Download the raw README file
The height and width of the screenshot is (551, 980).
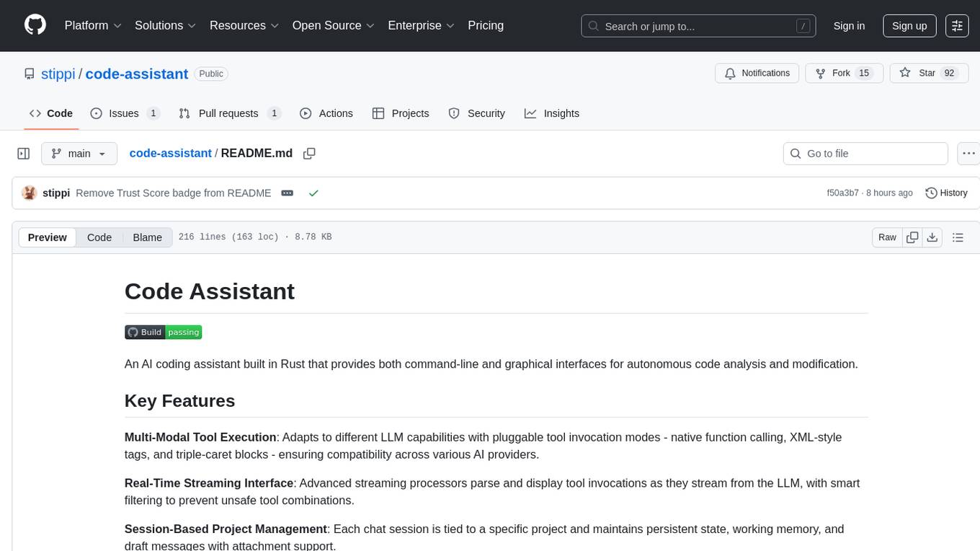tap(932, 237)
